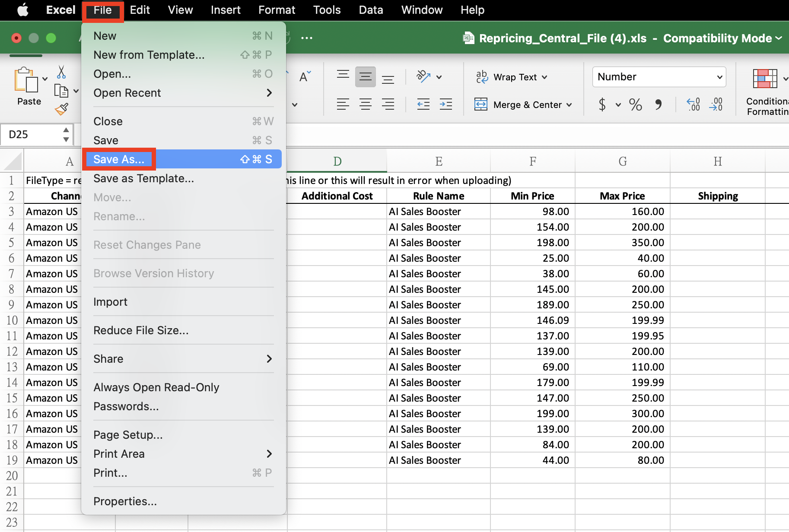
Task: Click the text orientation icon
Action: pyautogui.click(x=423, y=77)
